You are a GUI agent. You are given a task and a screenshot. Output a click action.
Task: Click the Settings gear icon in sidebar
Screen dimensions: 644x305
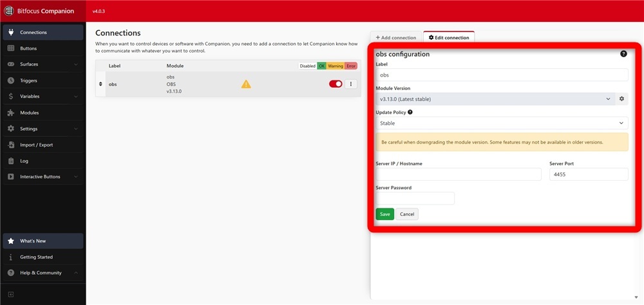(x=11, y=129)
